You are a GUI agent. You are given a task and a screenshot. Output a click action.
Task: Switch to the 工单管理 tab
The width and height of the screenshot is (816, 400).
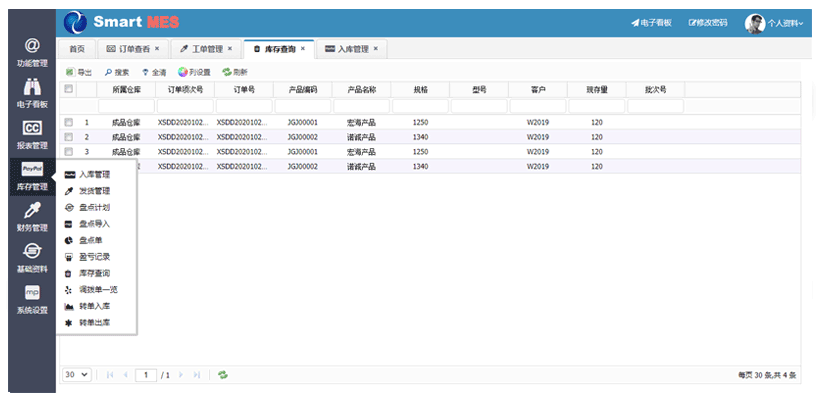pyautogui.click(x=205, y=48)
